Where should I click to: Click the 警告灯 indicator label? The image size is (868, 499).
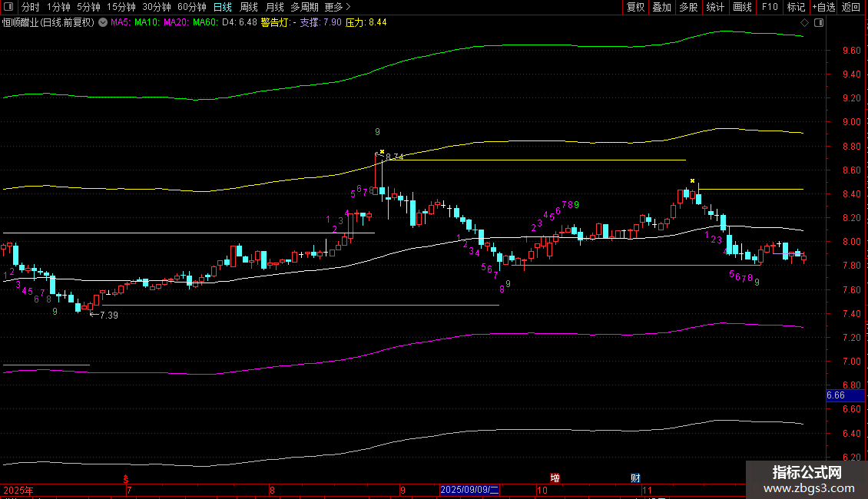[278, 23]
